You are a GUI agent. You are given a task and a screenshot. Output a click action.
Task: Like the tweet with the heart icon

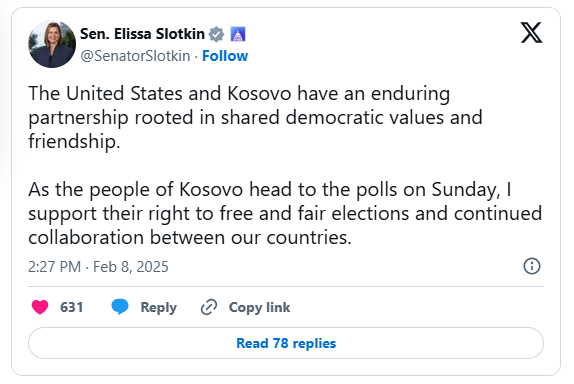(40, 307)
